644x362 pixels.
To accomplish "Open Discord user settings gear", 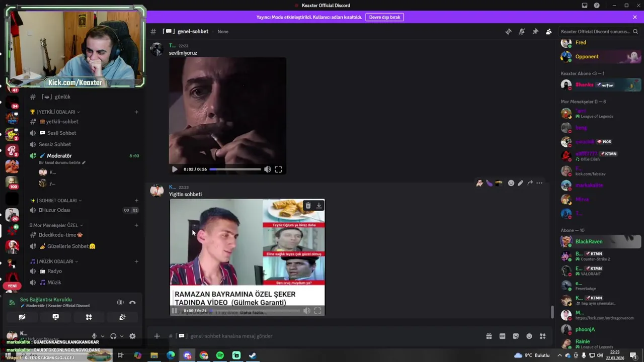I will [x=132, y=336].
